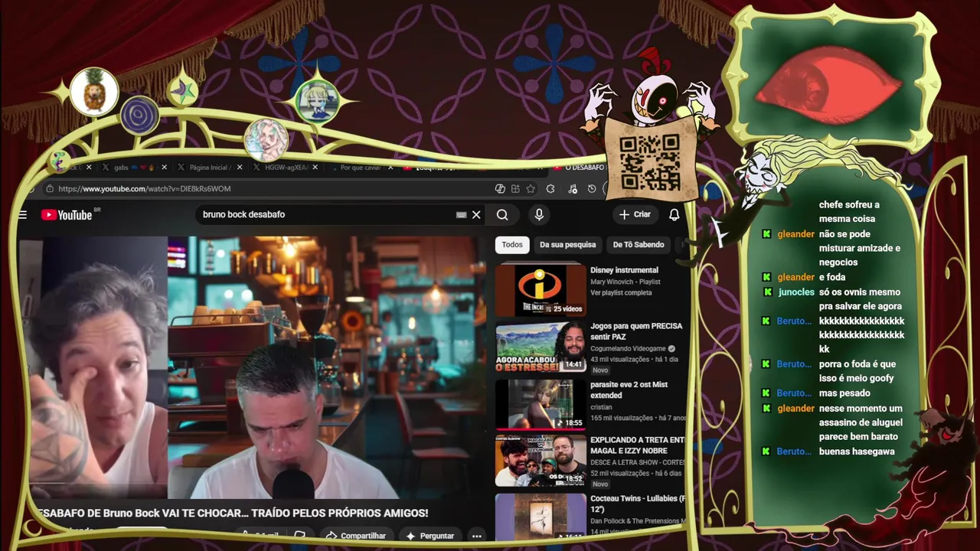Screen dimensions: 980x551
Task: Close the 'Página Inicial' tab
Action: 240,167
